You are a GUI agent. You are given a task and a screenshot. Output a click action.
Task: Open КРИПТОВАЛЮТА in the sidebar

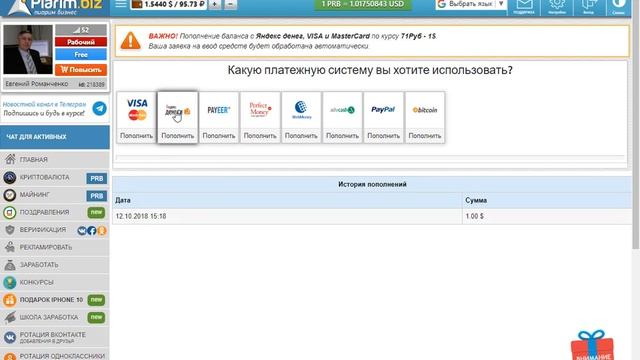point(55,178)
